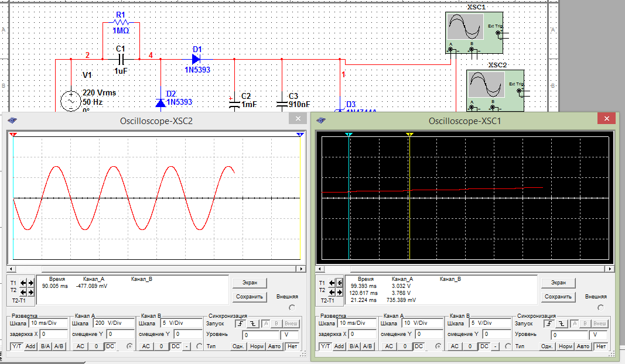Click Oscilloscope-XSC1 window title icon
The width and height of the screenshot is (625, 364).
tap(321, 121)
